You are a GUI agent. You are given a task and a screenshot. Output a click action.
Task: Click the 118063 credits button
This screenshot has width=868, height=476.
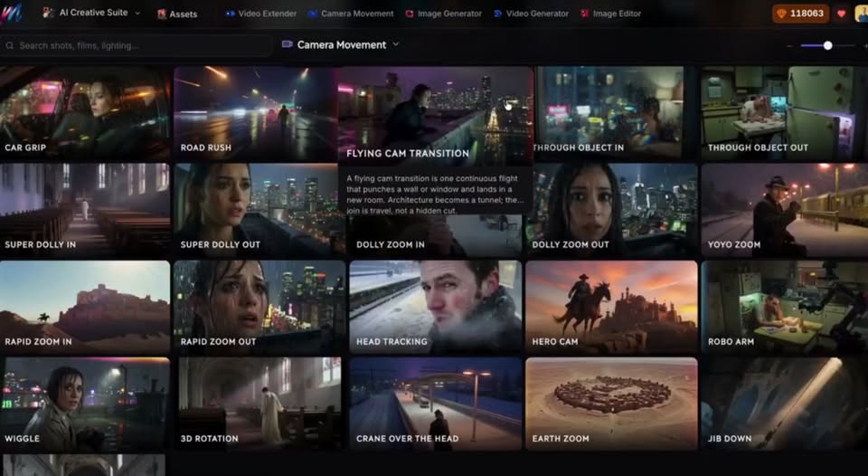pos(800,14)
